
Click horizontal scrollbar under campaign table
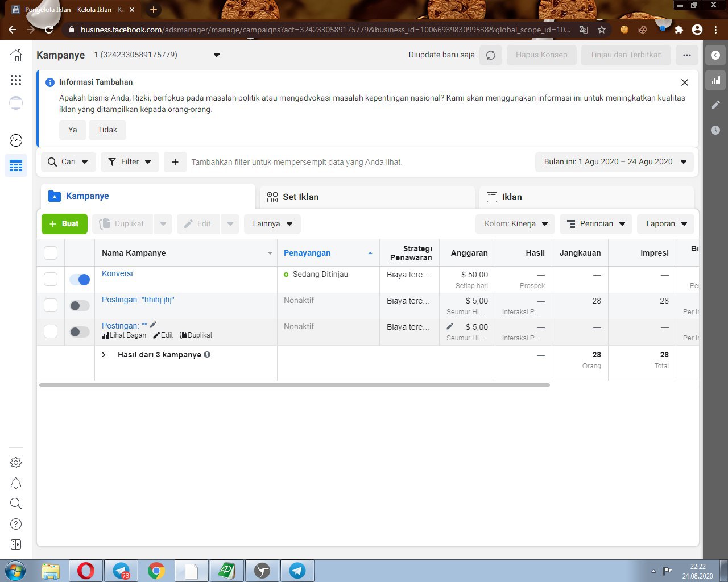(x=295, y=385)
